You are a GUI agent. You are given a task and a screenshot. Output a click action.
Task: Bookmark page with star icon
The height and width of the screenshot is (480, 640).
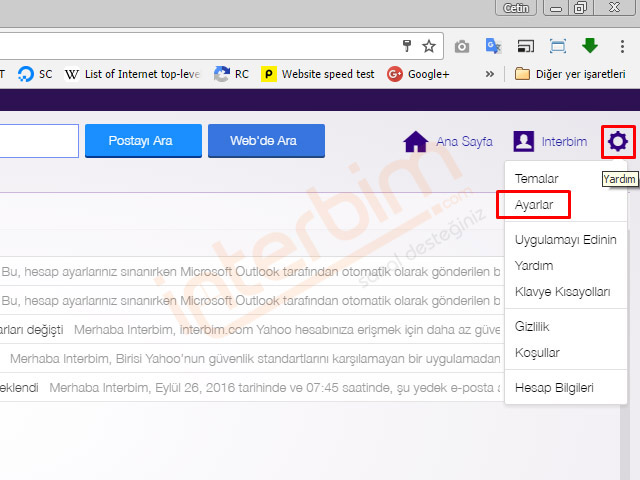point(429,46)
